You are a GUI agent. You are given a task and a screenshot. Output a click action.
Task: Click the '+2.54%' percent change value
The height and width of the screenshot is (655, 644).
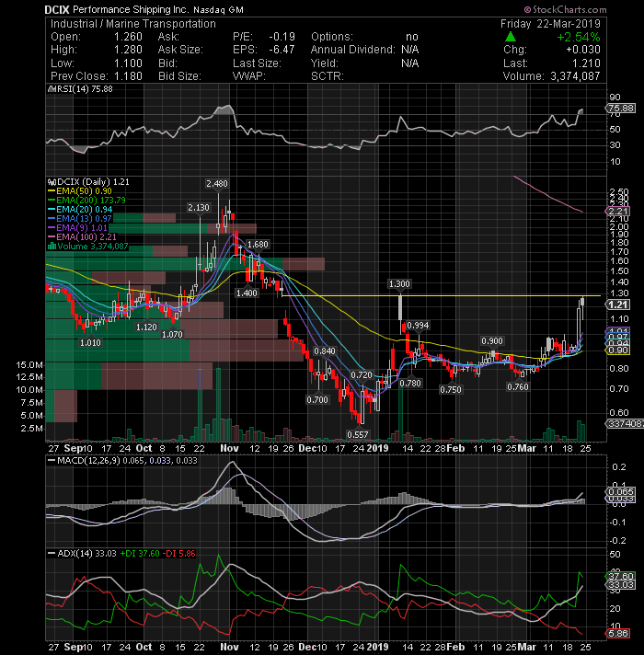click(x=578, y=37)
